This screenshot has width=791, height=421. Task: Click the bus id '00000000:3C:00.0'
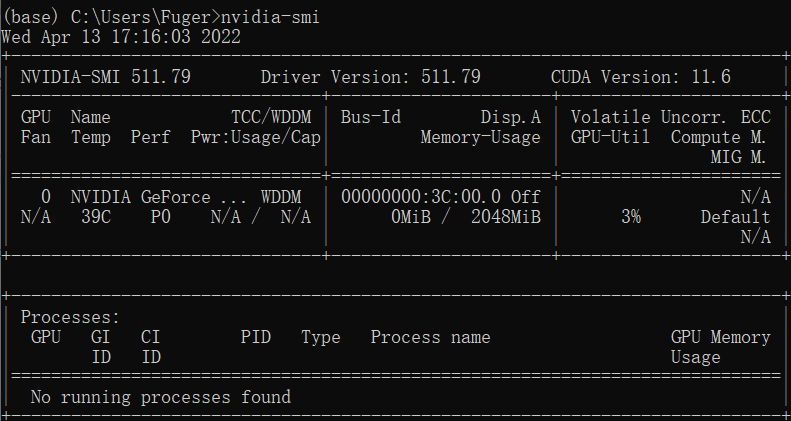point(421,197)
